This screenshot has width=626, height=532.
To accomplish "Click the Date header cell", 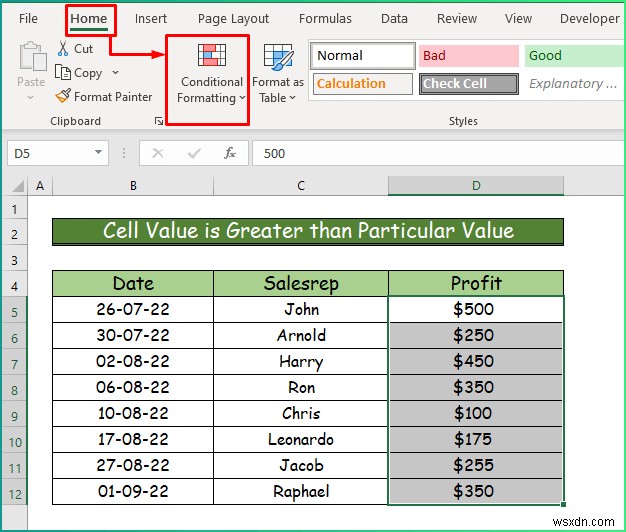I will pyautogui.click(x=133, y=283).
